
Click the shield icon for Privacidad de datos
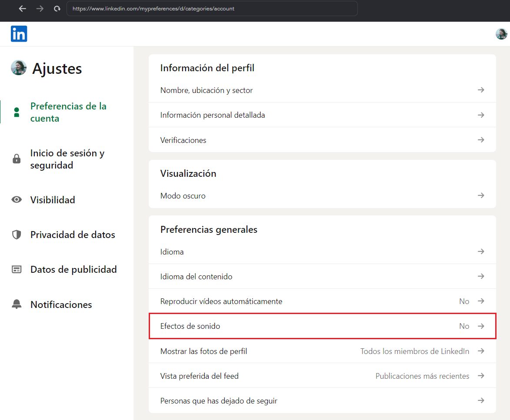17,235
